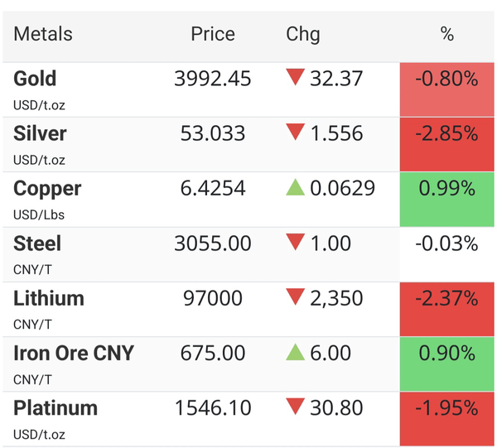This screenshot has width=497, height=448.
Task: Sort by the percent column header
Action: 447,34
